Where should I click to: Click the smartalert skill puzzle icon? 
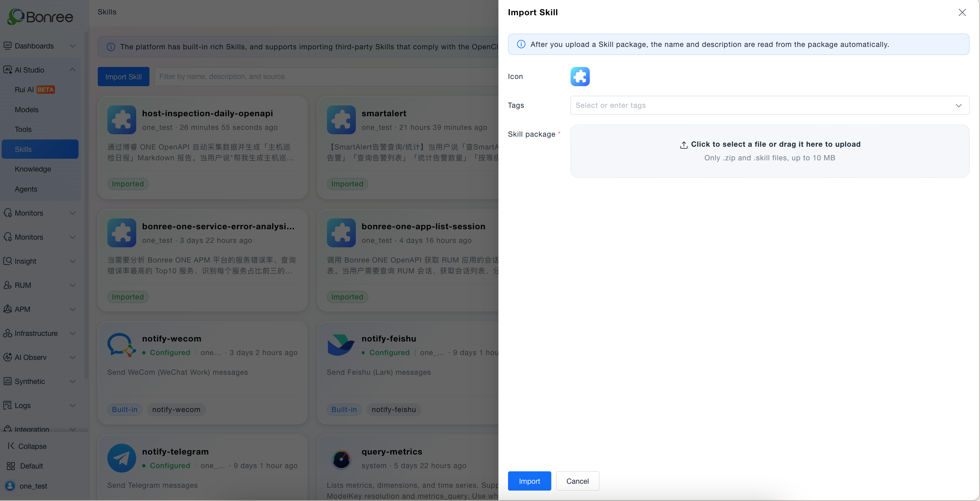pyautogui.click(x=341, y=120)
